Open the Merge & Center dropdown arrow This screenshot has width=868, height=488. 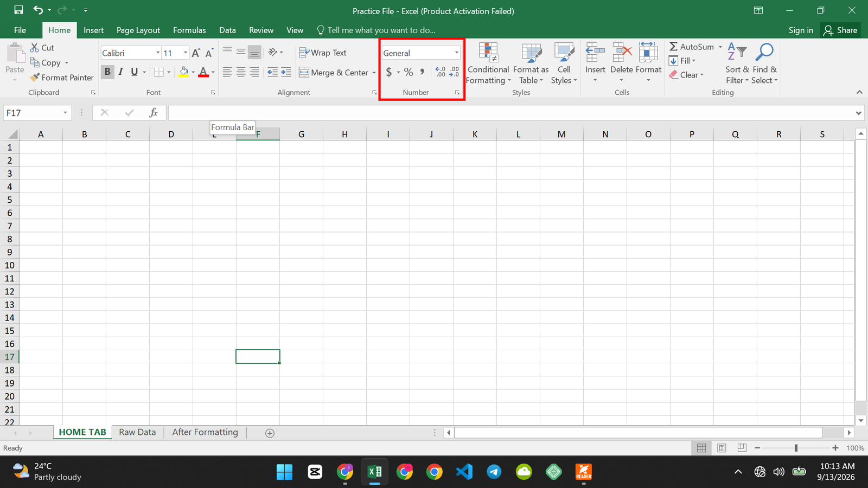(374, 73)
